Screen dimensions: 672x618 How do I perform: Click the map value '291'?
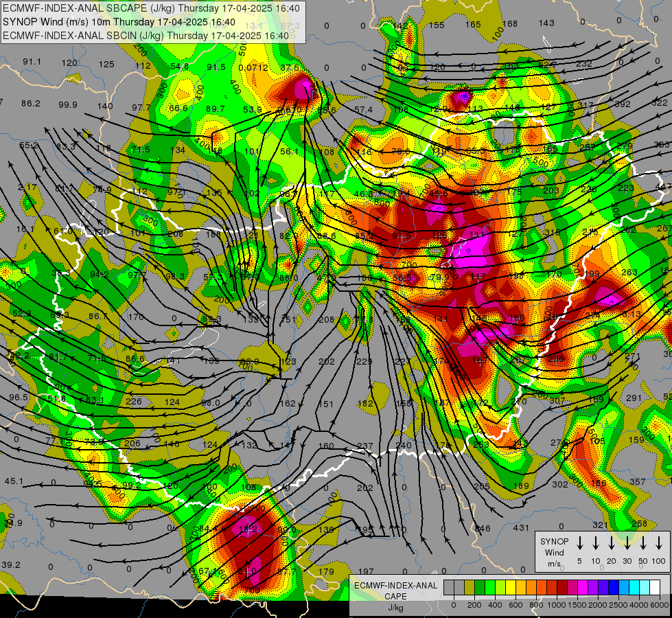coord(634,398)
